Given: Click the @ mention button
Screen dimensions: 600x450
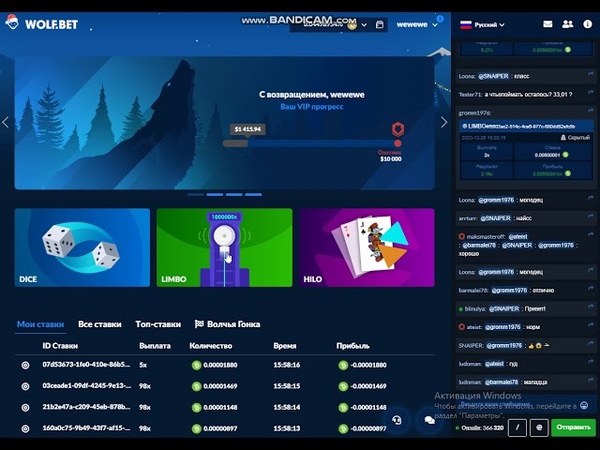Looking at the screenshot, I should coord(539,427).
